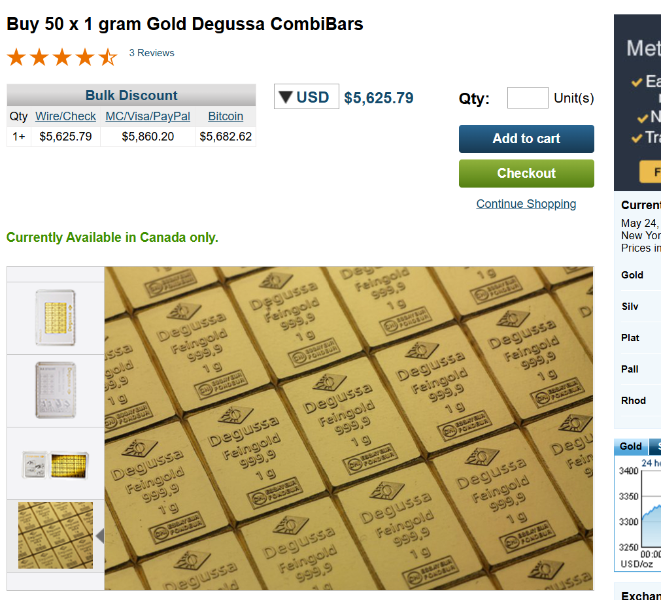
Task: Select the close-up gold bars thumbnail
Action: coord(55,535)
